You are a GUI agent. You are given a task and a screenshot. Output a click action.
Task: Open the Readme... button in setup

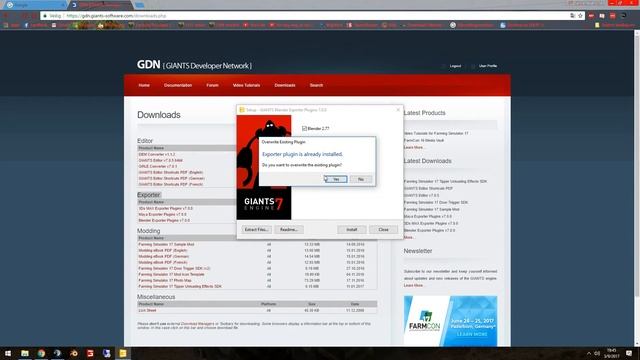[289, 230]
